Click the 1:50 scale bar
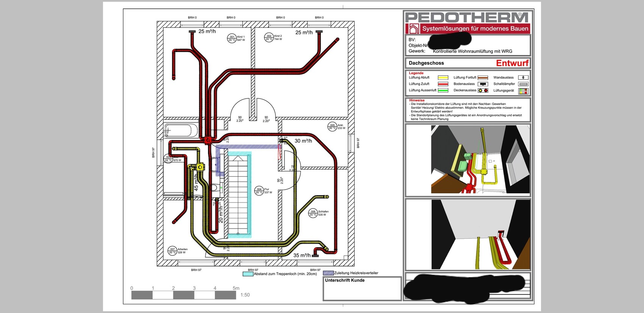The width and height of the screenshot is (644, 313). point(184,295)
